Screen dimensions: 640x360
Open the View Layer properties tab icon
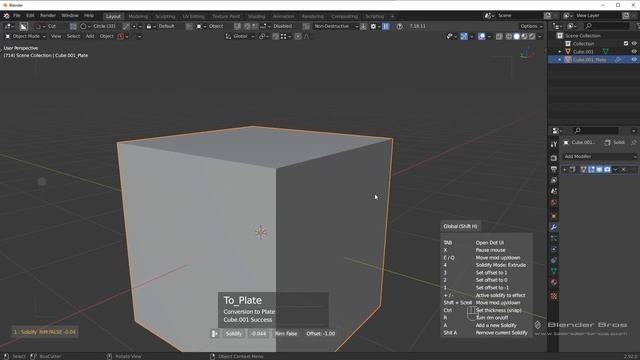[553, 180]
